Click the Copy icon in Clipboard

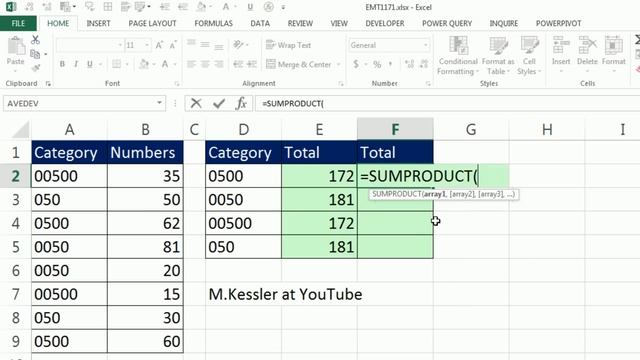(x=35, y=54)
